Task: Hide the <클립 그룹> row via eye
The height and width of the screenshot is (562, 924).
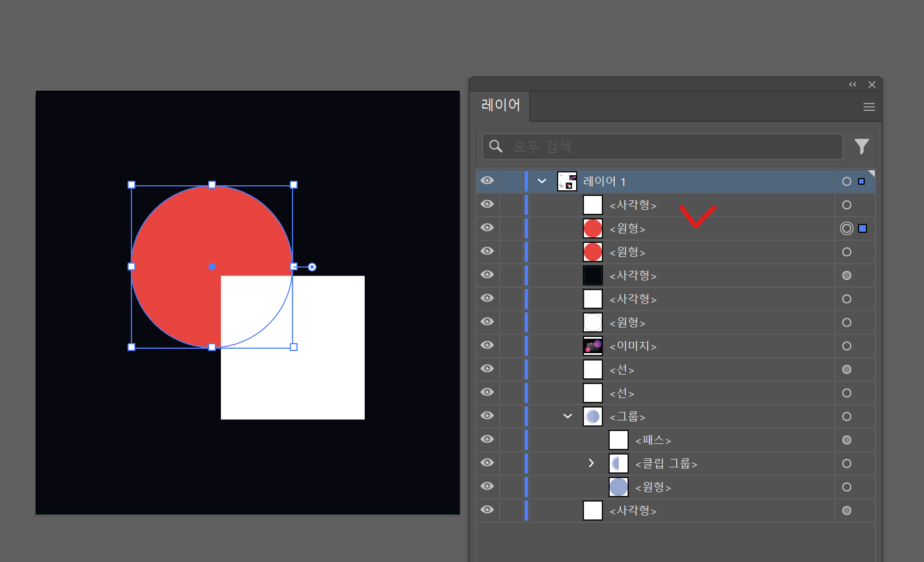Action: click(487, 463)
